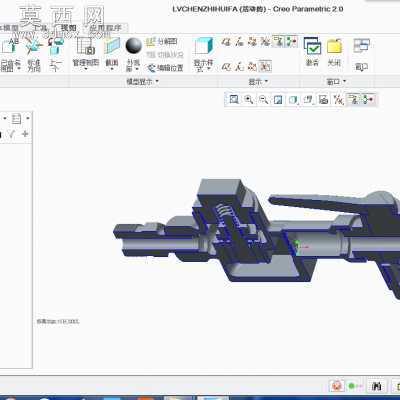This screenshot has width=400, height=400.
Task: Toggle axis display in the ribbon
Action: (239, 42)
